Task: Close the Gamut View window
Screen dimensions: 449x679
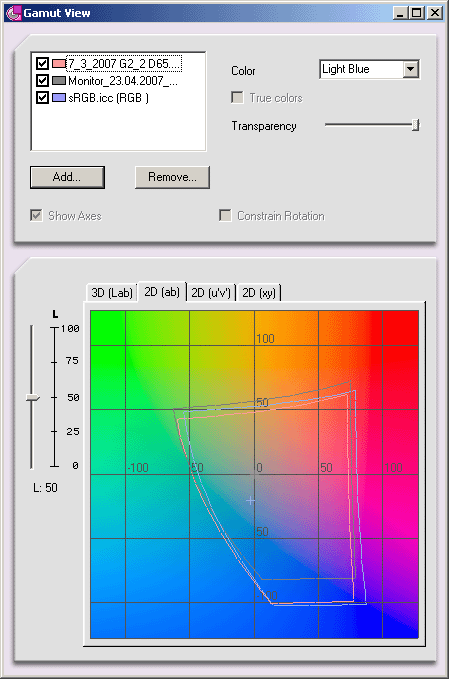Action: click(x=434, y=13)
